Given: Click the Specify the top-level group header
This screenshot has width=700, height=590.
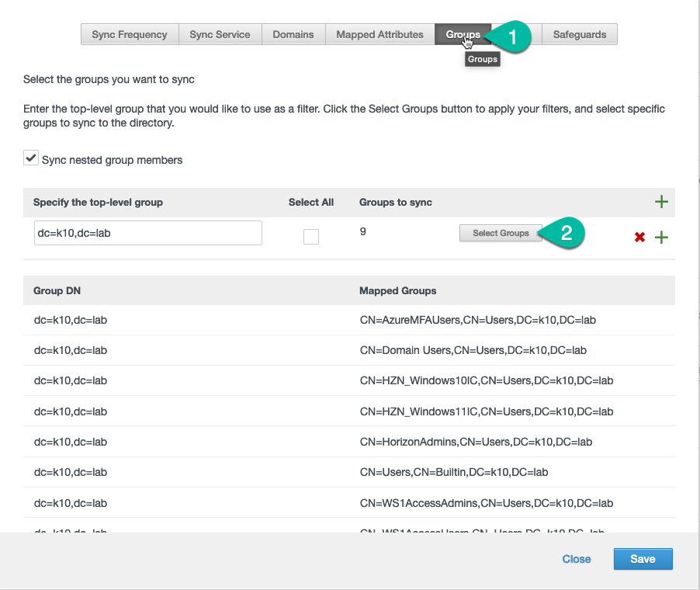Looking at the screenshot, I should pyautogui.click(x=98, y=203).
